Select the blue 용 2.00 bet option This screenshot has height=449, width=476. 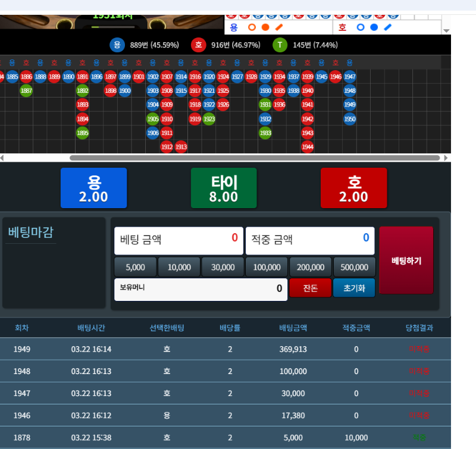pyautogui.click(x=93, y=188)
